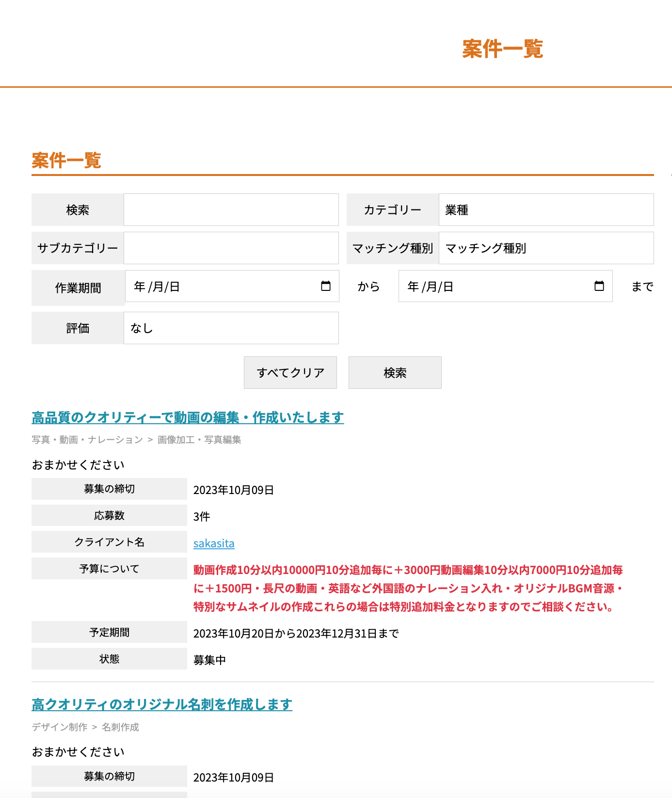Expand the 評価 dropdown showing なし

coord(231,328)
